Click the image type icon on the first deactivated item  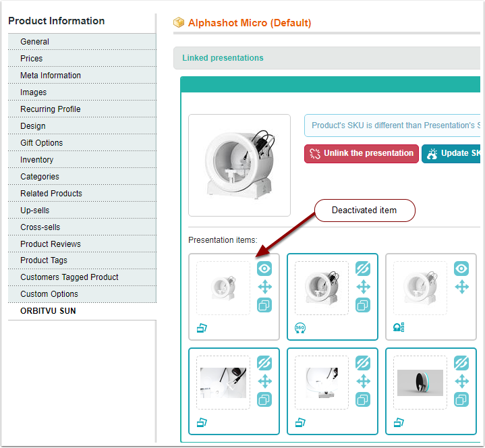tap(202, 328)
